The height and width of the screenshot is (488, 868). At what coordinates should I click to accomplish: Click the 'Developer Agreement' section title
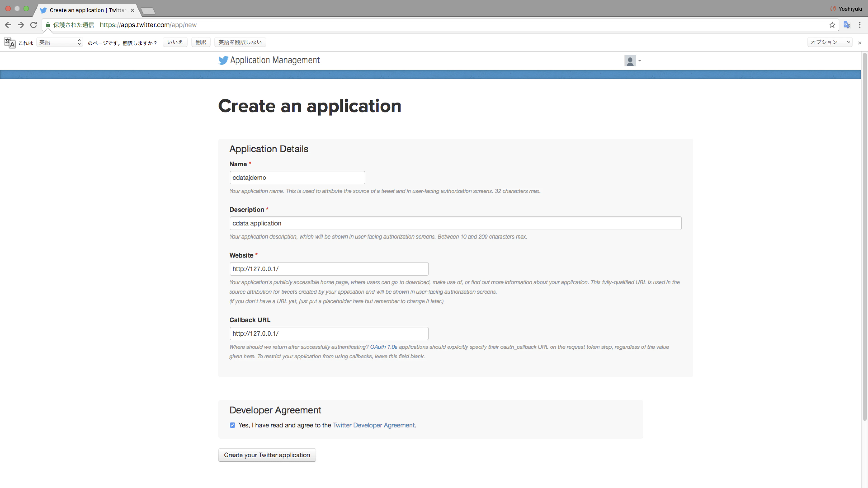(275, 410)
